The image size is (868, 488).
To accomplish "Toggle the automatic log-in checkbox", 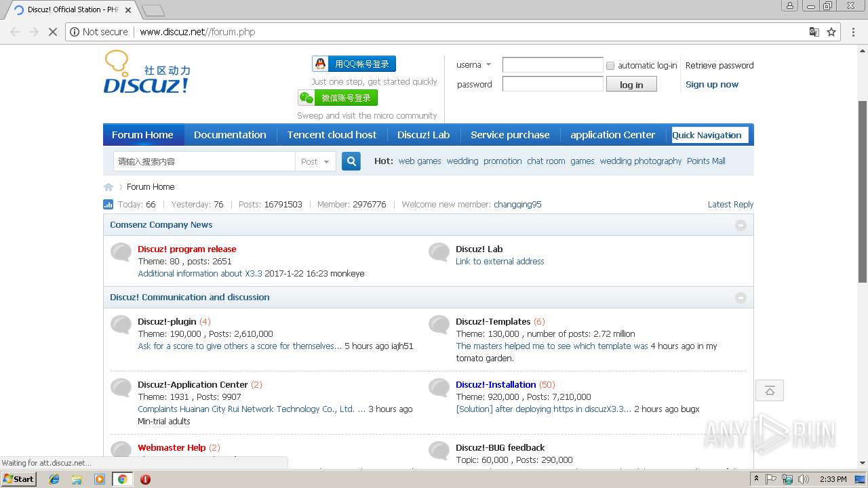I will pos(610,66).
